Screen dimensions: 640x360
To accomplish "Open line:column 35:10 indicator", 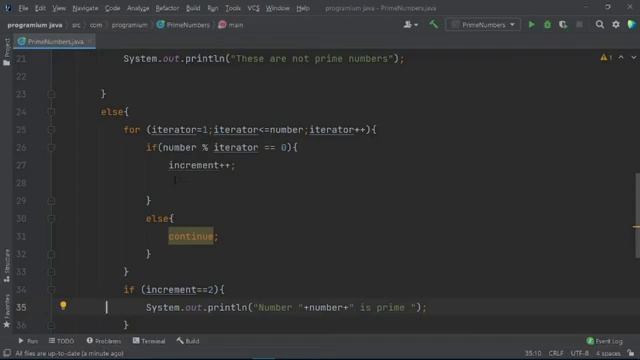I will coord(533,353).
